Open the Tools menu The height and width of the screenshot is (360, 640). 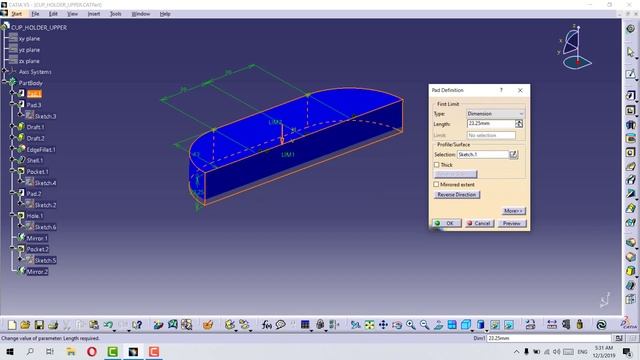coord(116,14)
